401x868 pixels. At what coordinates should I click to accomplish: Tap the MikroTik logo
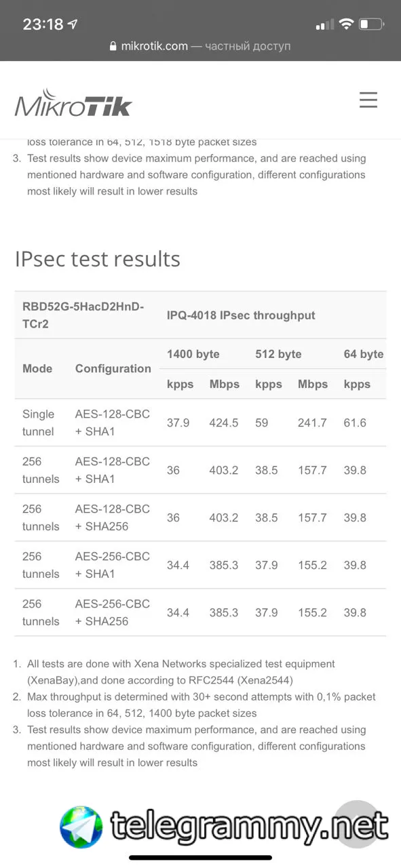73,102
